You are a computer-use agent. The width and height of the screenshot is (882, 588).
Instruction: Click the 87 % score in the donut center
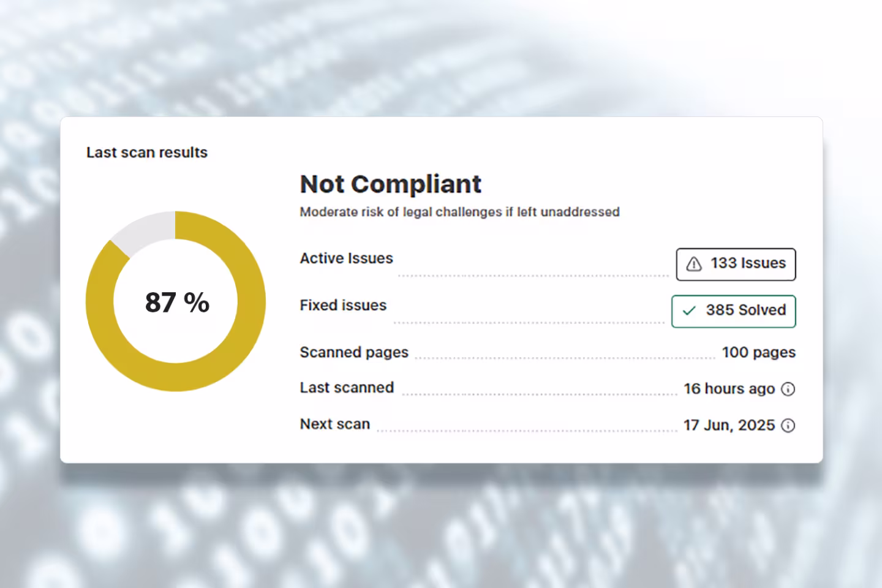(x=177, y=302)
